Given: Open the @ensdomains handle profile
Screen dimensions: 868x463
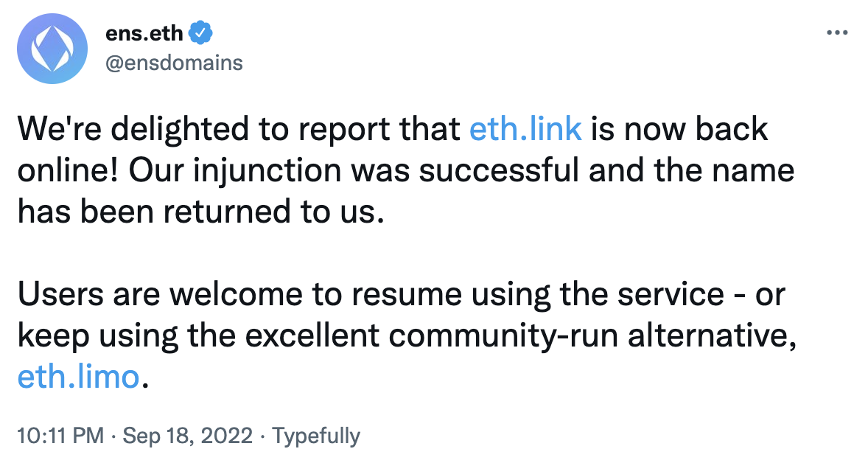Looking at the screenshot, I should (x=174, y=63).
